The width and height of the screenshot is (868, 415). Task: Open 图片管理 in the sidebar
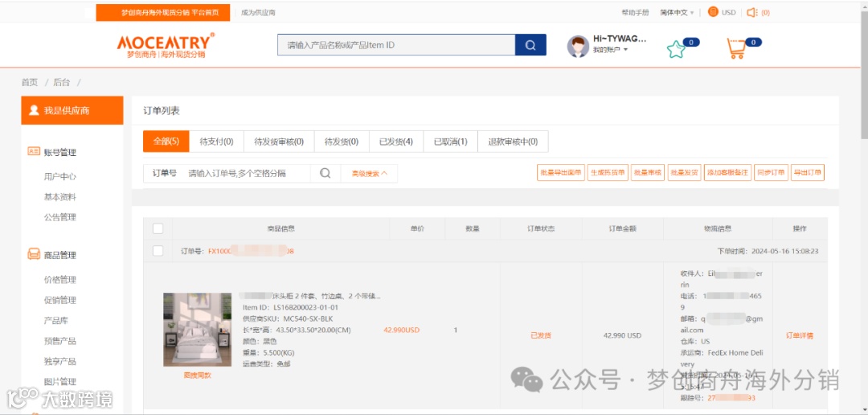[x=60, y=382]
